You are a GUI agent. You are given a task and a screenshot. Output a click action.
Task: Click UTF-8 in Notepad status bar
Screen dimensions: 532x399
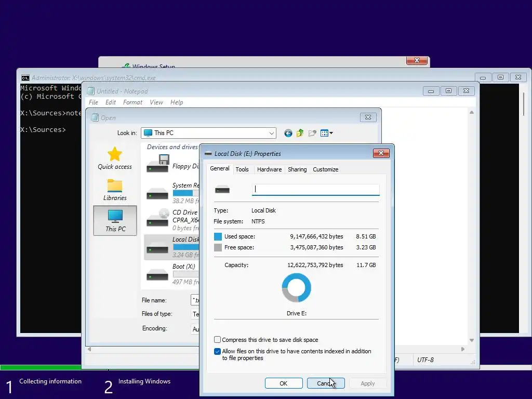[425, 360]
